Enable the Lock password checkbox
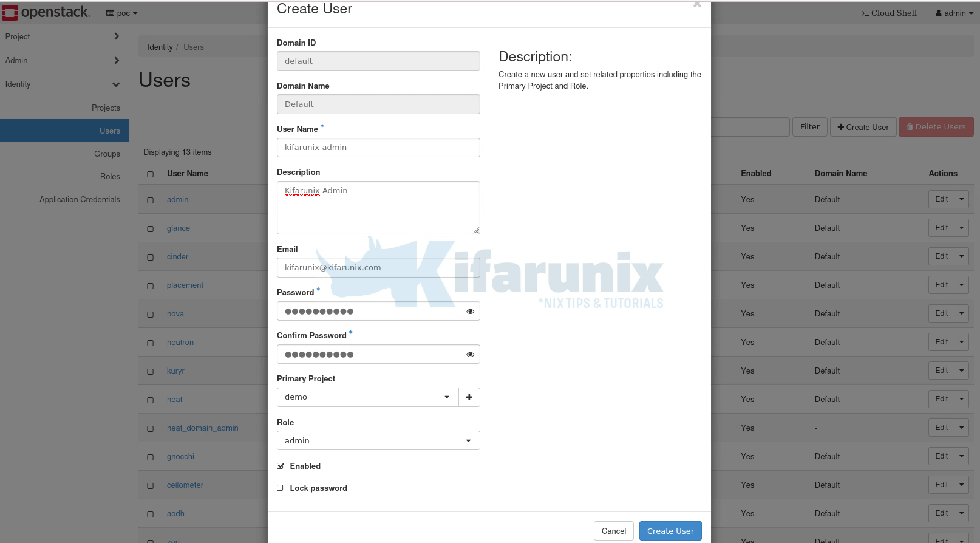This screenshot has width=980, height=543. pos(281,488)
